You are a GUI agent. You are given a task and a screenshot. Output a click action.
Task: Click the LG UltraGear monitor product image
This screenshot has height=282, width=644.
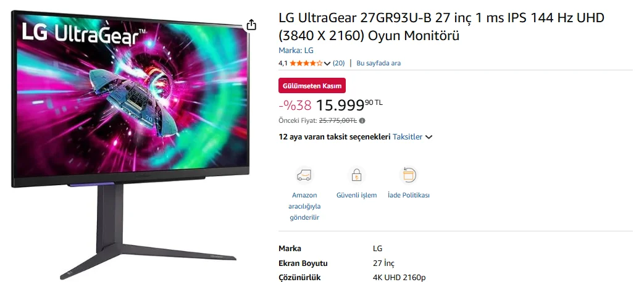[x=130, y=144]
